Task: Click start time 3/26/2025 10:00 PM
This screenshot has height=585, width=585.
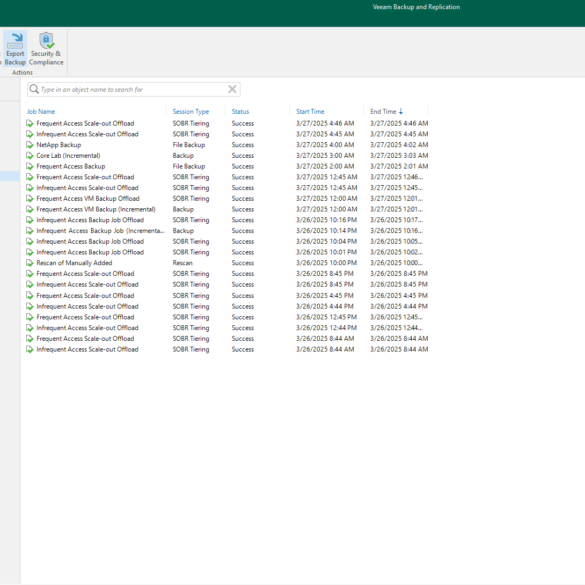Action: 326,263
